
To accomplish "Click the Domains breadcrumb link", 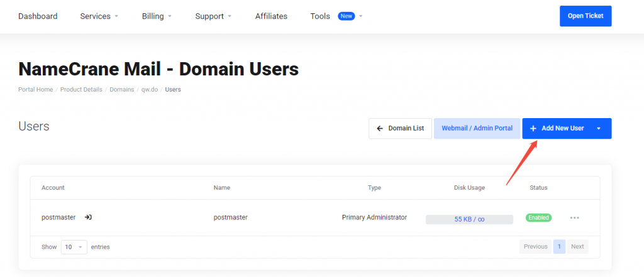I will [x=121, y=90].
